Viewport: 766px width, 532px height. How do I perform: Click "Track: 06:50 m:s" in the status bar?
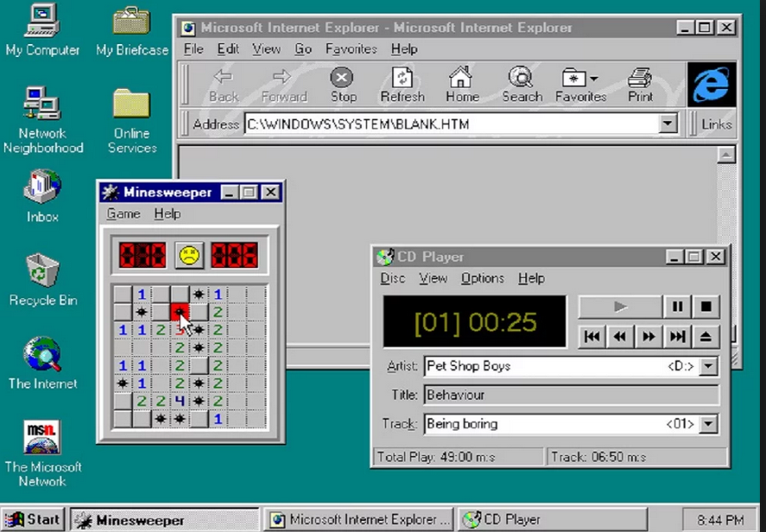pos(637,457)
